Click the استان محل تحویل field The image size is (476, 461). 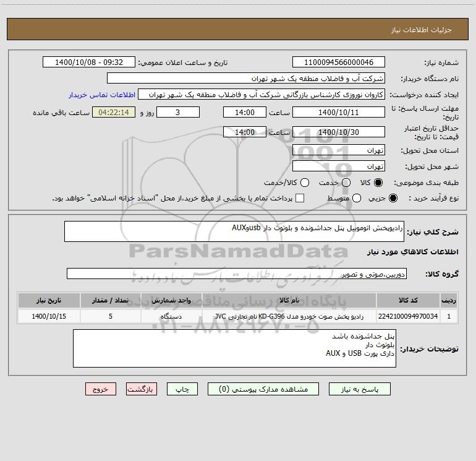tap(339, 150)
